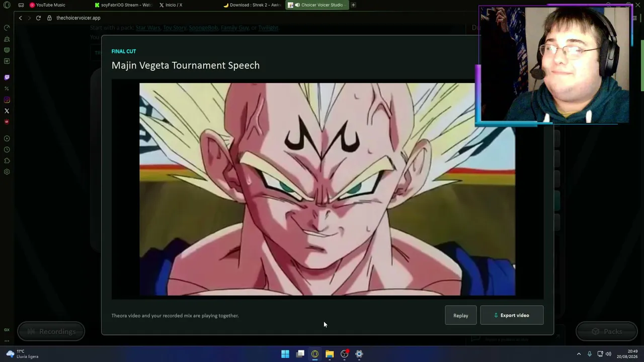Show hidden system tray icons
This screenshot has height=362, width=644.
point(579,354)
